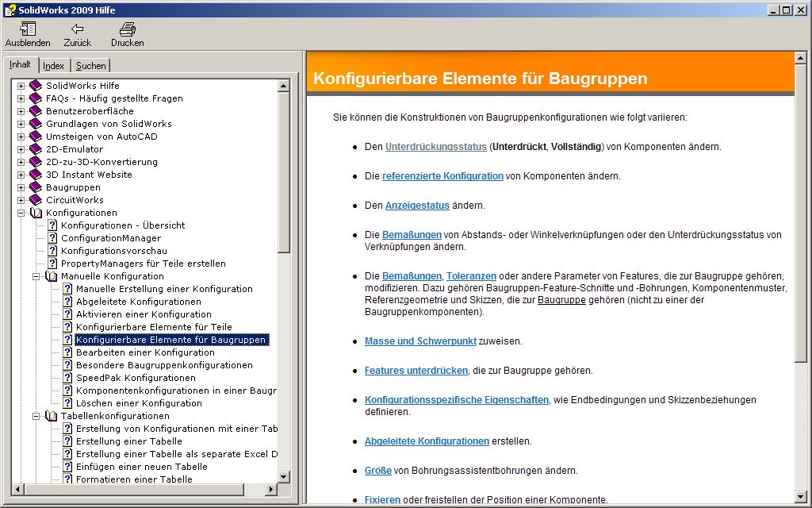Click the page icon beside ConfigurationManager
This screenshot has height=508, width=812.
(x=52, y=238)
